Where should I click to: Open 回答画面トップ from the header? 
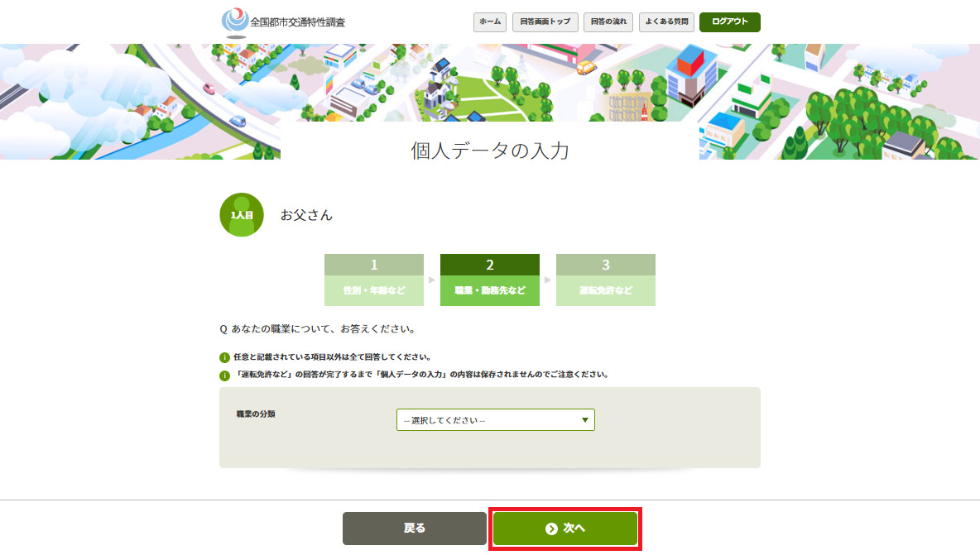[545, 22]
